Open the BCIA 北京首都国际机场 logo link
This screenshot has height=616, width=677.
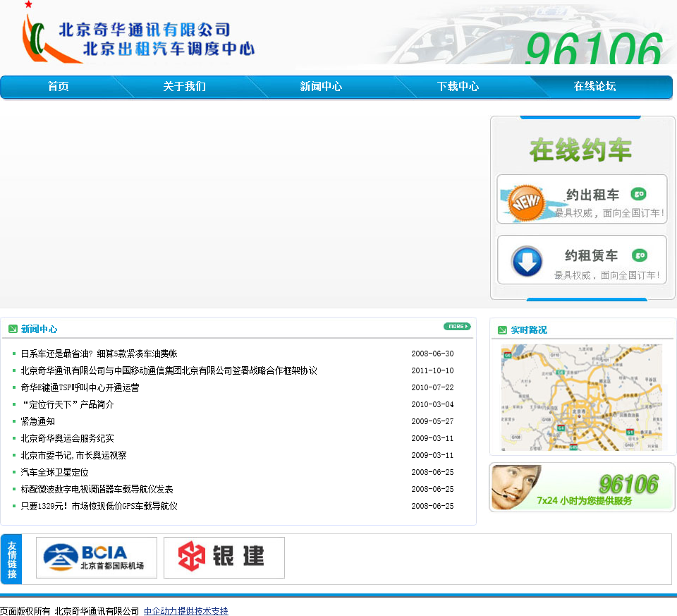click(x=97, y=557)
